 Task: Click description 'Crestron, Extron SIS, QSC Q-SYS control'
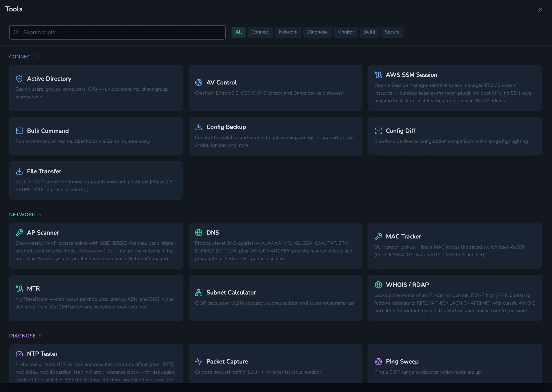point(269,93)
